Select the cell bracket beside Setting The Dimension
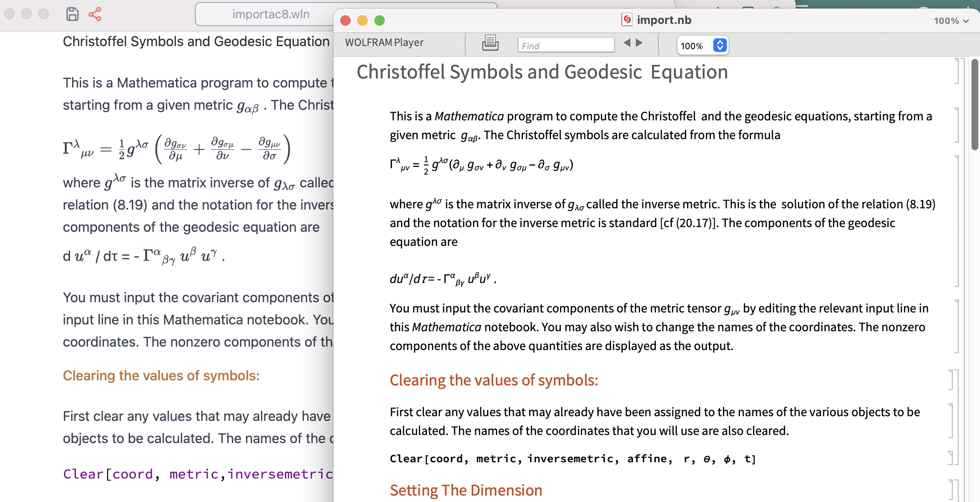This screenshot has width=980, height=502. click(951, 490)
